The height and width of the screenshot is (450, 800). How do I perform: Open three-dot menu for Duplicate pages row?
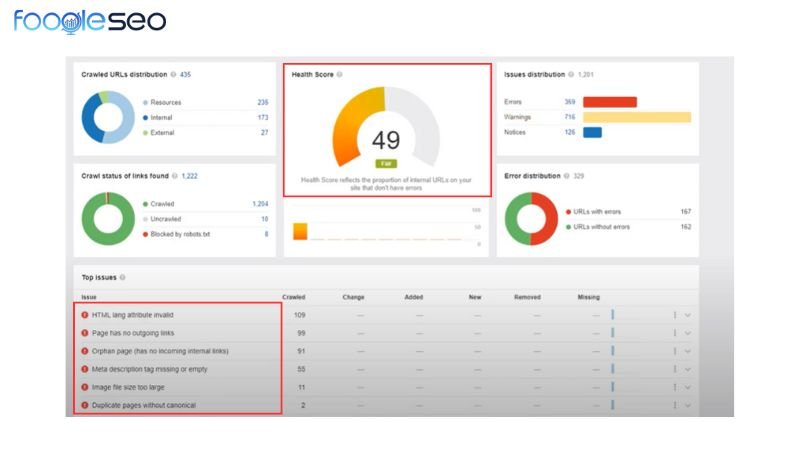(674, 405)
